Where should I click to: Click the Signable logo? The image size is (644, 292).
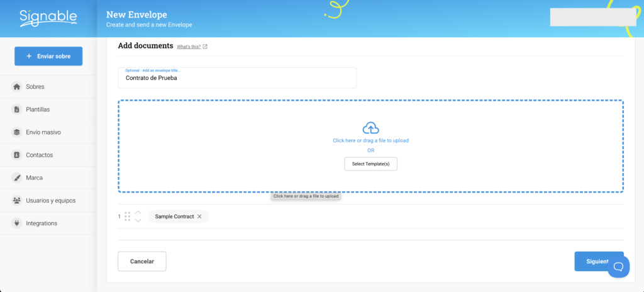[x=48, y=18]
